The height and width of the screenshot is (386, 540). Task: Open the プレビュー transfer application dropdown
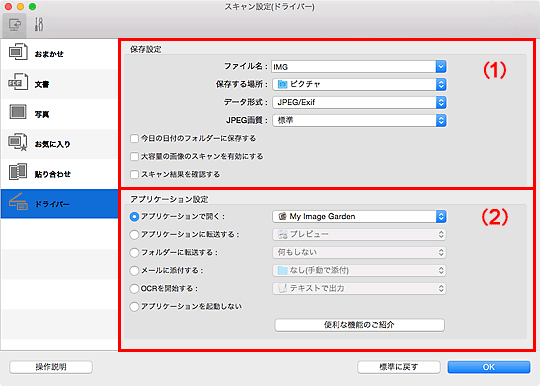pos(359,234)
